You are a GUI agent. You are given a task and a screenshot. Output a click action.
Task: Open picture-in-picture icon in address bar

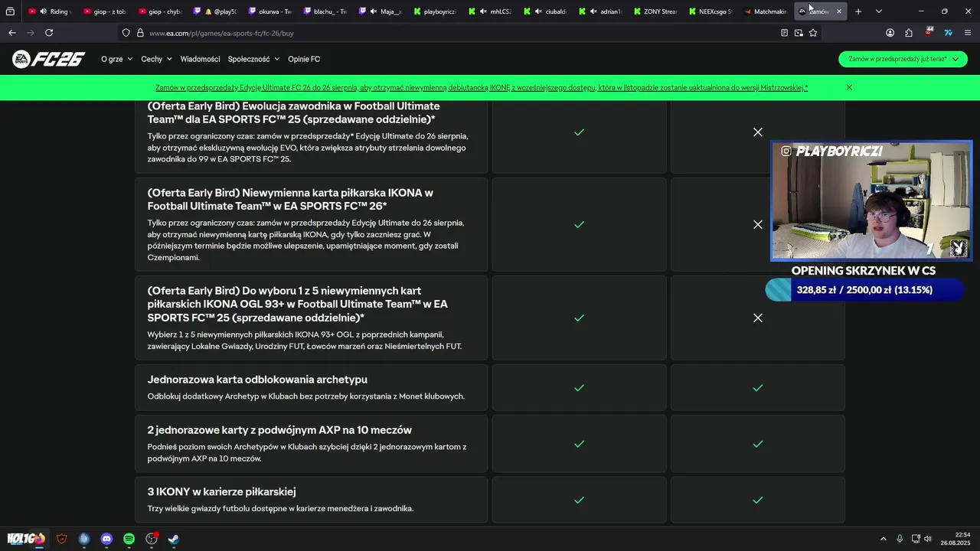point(799,33)
